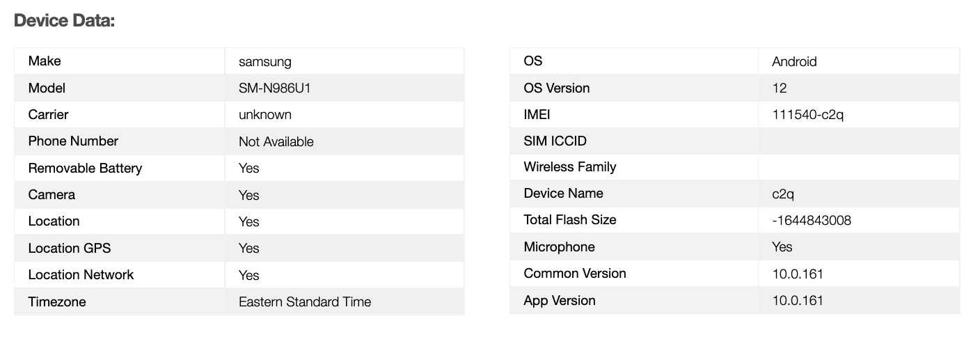Click the empty SIM ICCID value cell
The width and height of the screenshot is (980, 344).
[858, 141]
